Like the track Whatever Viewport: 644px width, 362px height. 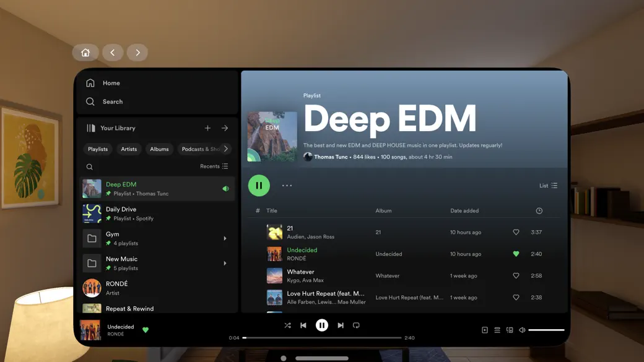point(516,275)
